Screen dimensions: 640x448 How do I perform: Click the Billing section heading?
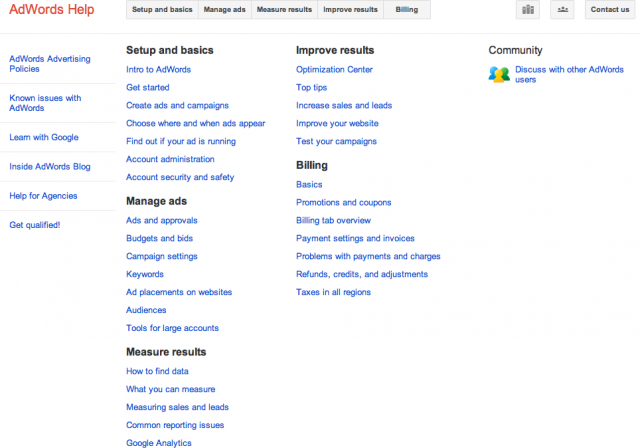pyautogui.click(x=312, y=165)
